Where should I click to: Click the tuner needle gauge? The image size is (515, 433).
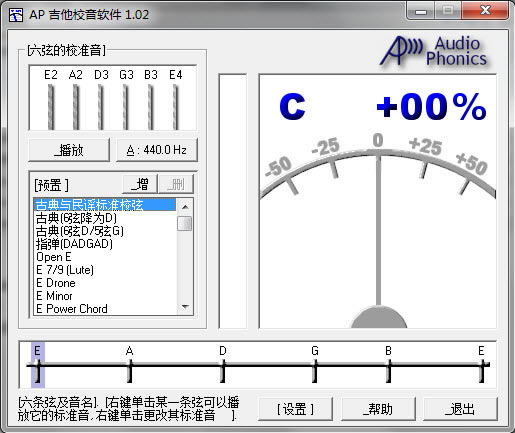[x=378, y=230]
